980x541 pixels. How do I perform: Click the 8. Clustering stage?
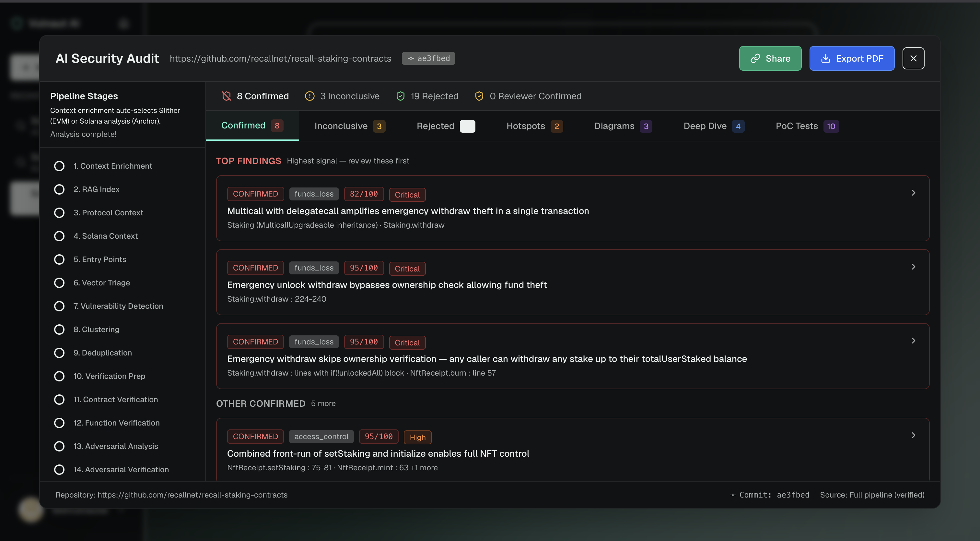pos(96,329)
